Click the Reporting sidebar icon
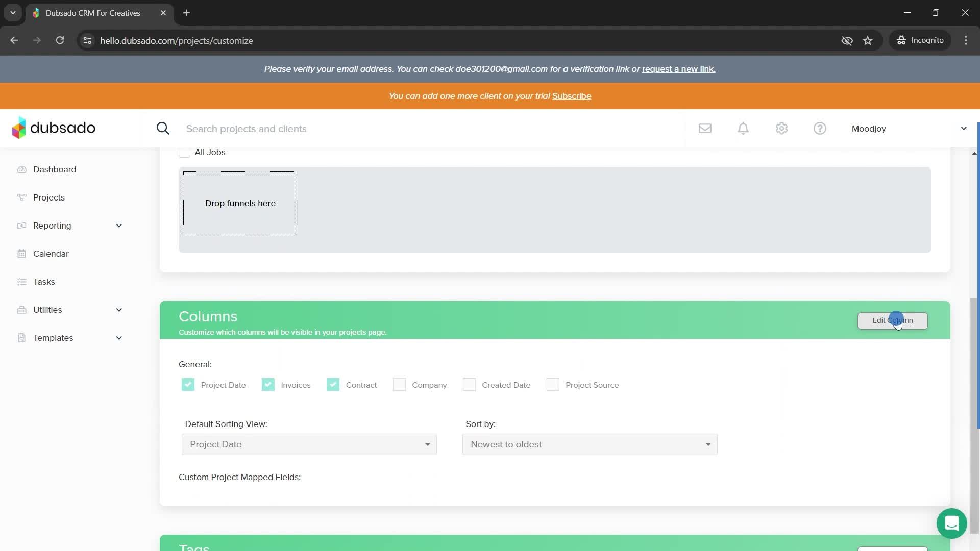The image size is (980, 551). pyautogui.click(x=21, y=226)
